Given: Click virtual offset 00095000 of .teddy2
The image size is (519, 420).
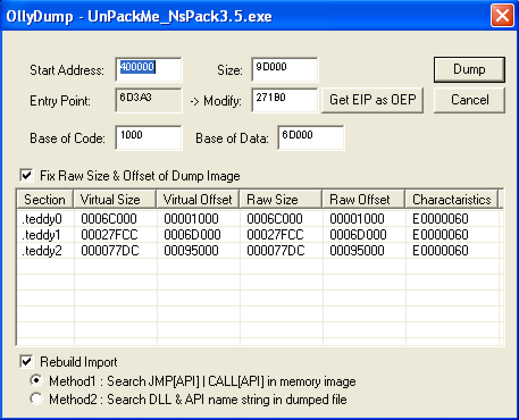Looking at the screenshot, I should [191, 250].
